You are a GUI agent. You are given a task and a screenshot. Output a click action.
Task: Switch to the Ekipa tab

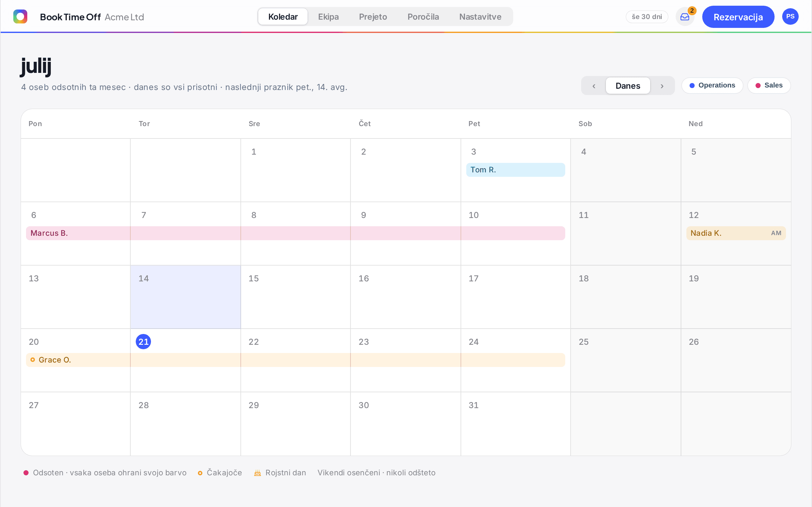328,17
